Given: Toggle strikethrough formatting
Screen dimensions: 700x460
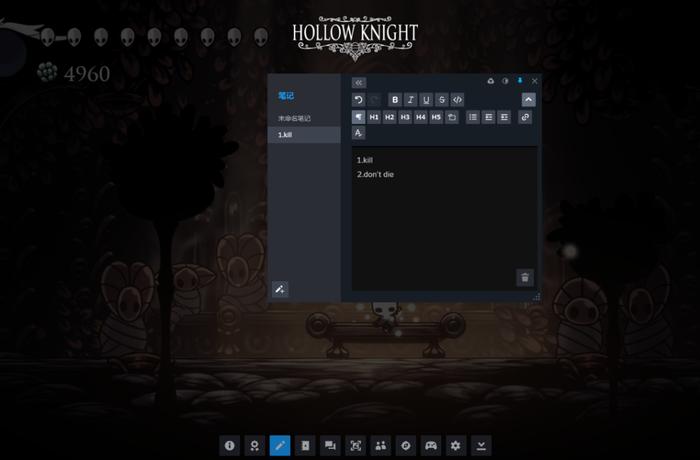Looking at the screenshot, I should point(442,100).
